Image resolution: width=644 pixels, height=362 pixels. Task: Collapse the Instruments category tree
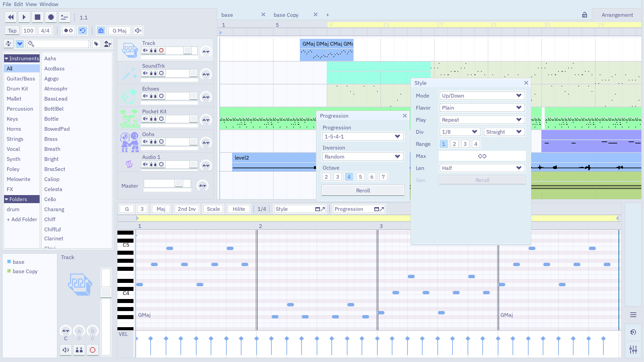coord(6,59)
